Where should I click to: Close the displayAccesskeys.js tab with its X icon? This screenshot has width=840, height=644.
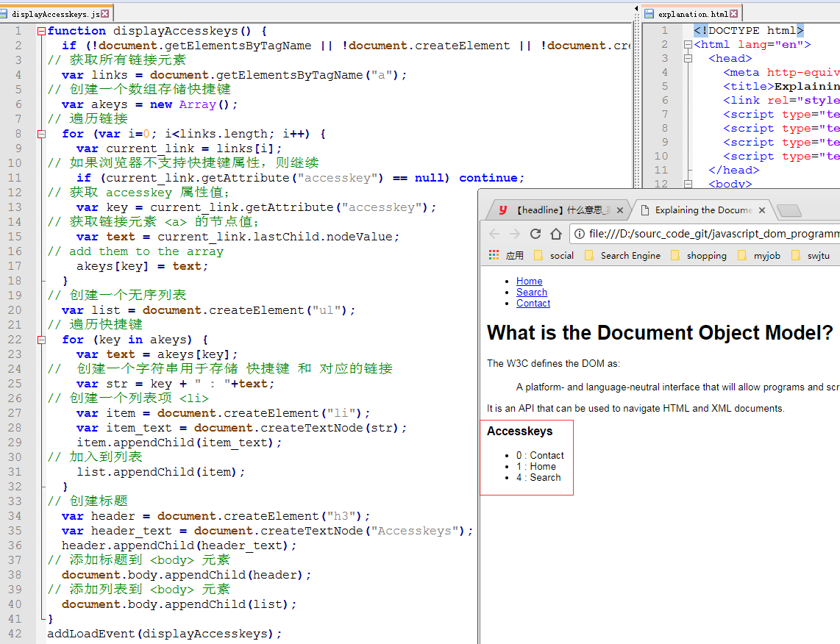[x=105, y=14]
